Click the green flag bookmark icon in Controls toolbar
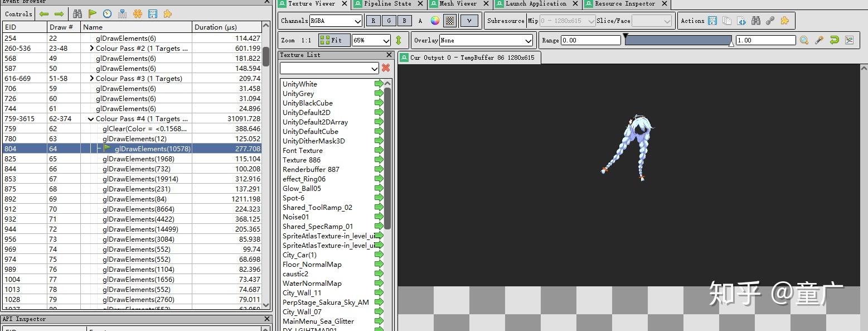Viewport: 868px width, 331px height. [x=92, y=13]
